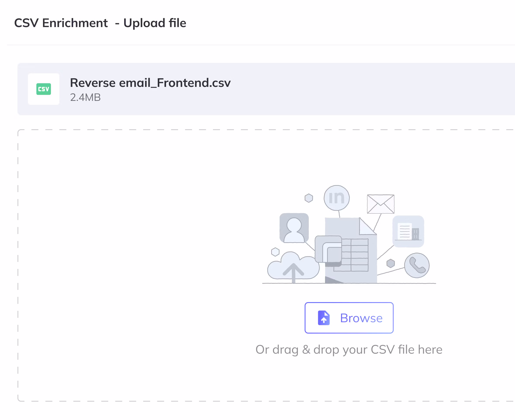This screenshot has height=420, width=515.
Task: Select the Reverse email_Frontend.csv file name
Action: tap(150, 83)
